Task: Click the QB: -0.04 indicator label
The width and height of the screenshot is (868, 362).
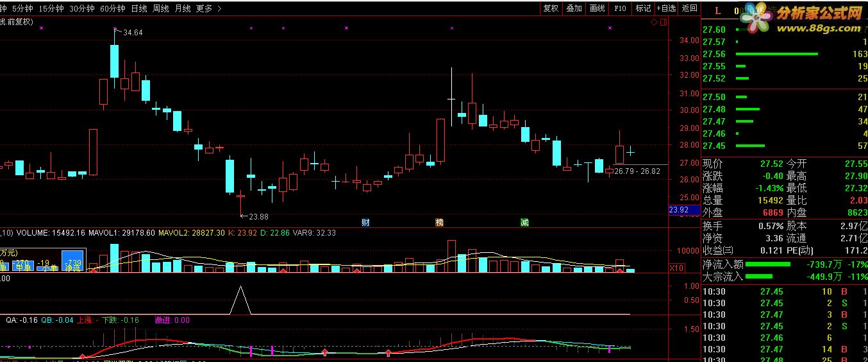Action: tap(57, 320)
